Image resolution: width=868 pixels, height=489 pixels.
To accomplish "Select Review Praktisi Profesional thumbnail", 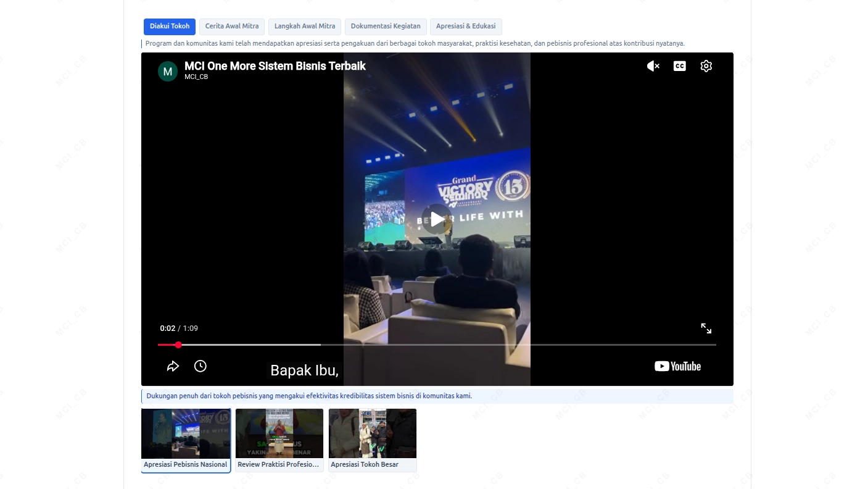I will 279,440.
